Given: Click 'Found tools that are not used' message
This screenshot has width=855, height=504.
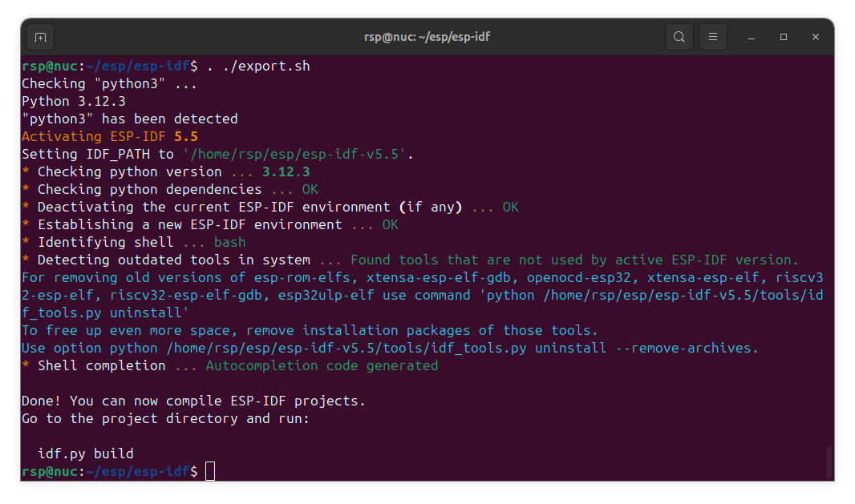Looking at the screenshot, I should coord(574,260).
